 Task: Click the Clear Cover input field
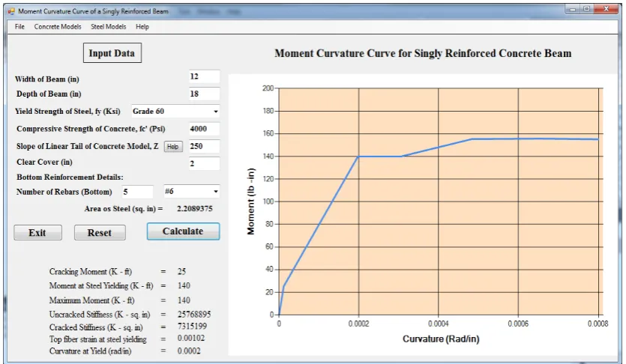coord(204,163)
